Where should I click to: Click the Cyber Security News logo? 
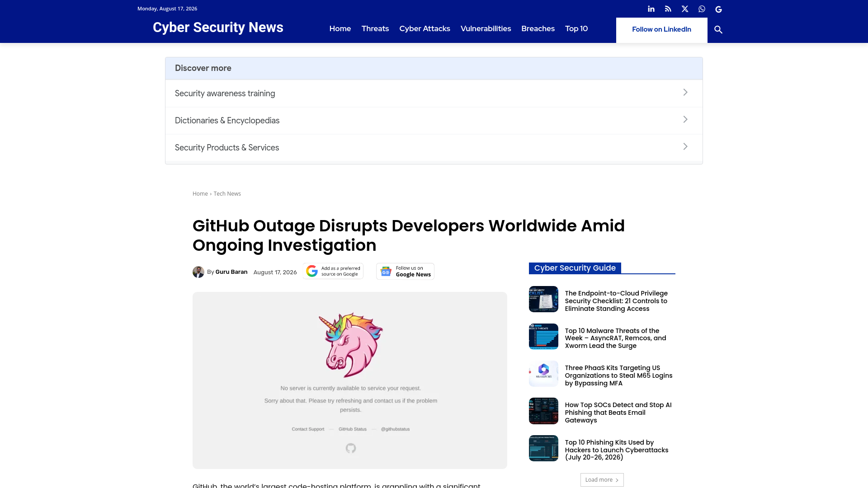click(x=218, y=28)
